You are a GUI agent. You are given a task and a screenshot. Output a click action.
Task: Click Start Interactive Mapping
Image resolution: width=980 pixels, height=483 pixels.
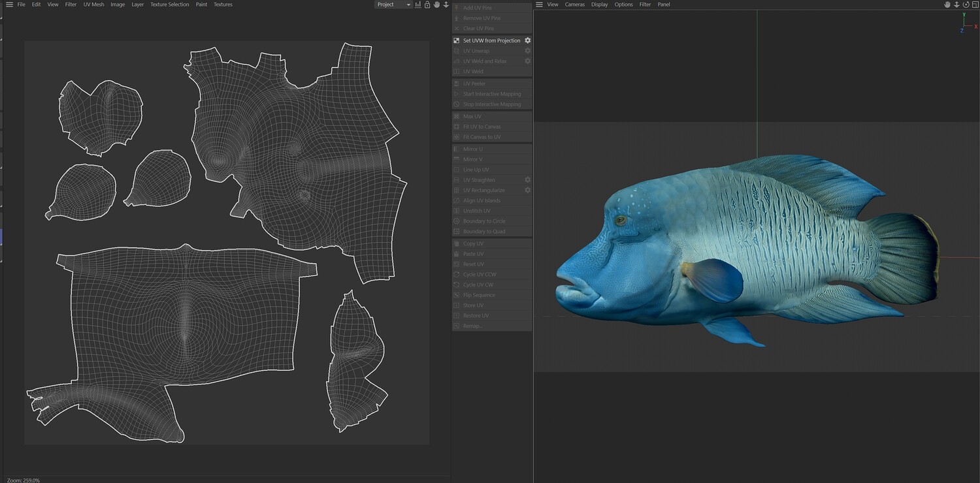(492, 94)
